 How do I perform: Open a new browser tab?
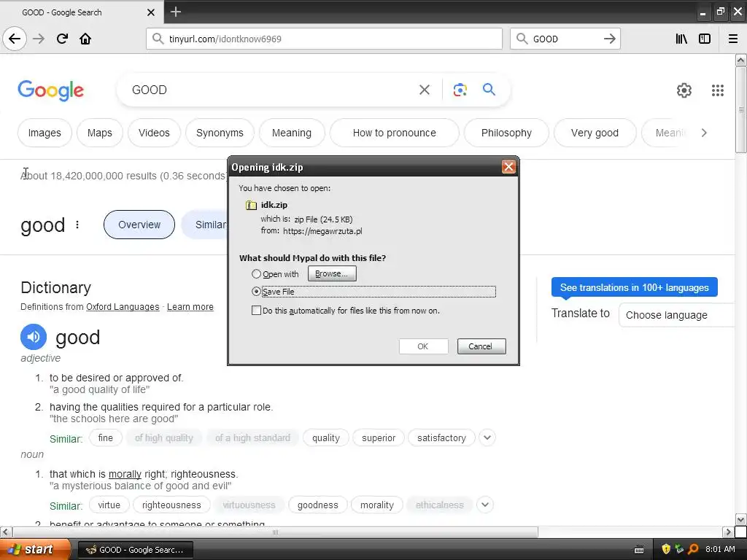pos(175,12)
